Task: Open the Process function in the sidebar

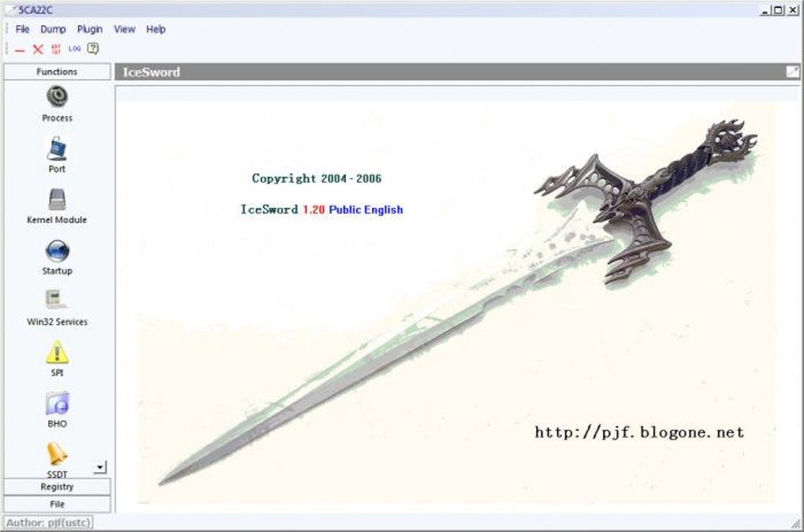Action: [x=57, y=104]
